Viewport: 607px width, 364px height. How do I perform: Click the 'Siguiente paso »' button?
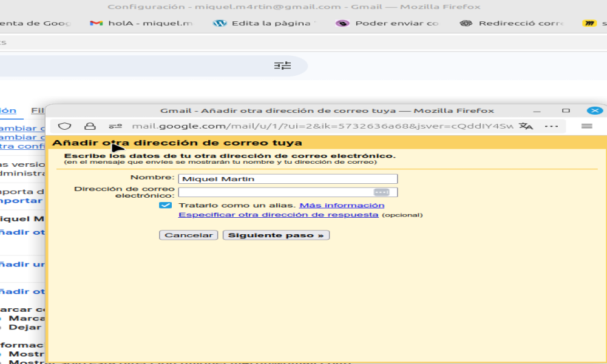(x=276, y=235)
